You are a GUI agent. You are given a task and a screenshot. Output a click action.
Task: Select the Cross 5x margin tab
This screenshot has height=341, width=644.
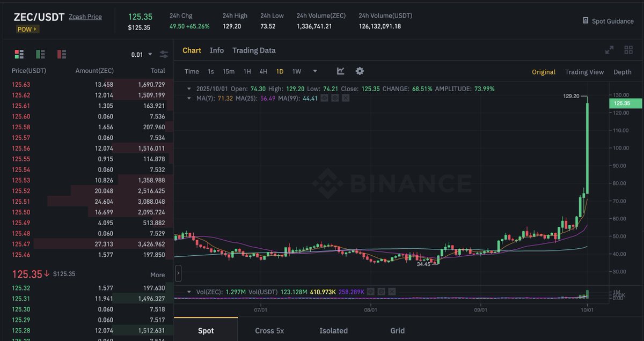tap(270, 330)
